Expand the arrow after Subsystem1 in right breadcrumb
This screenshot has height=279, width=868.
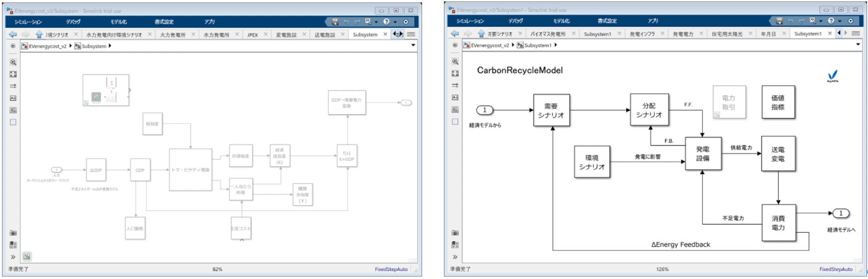click(556, 45)
